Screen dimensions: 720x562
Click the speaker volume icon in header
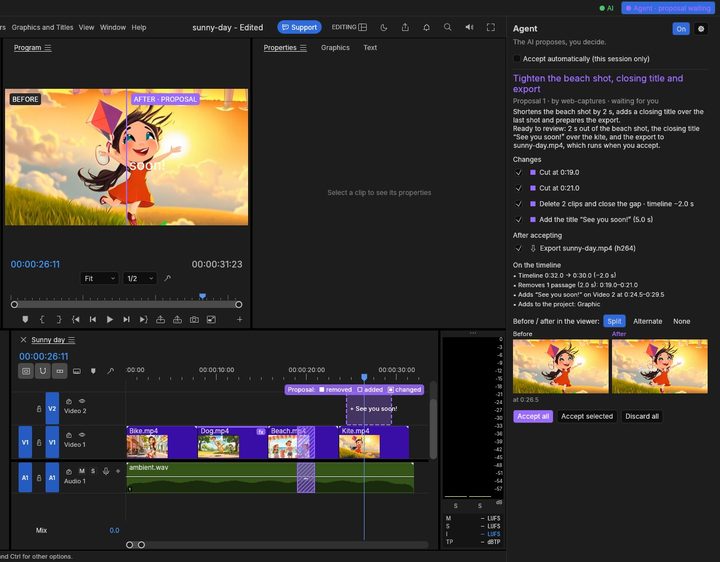[469, 28]
